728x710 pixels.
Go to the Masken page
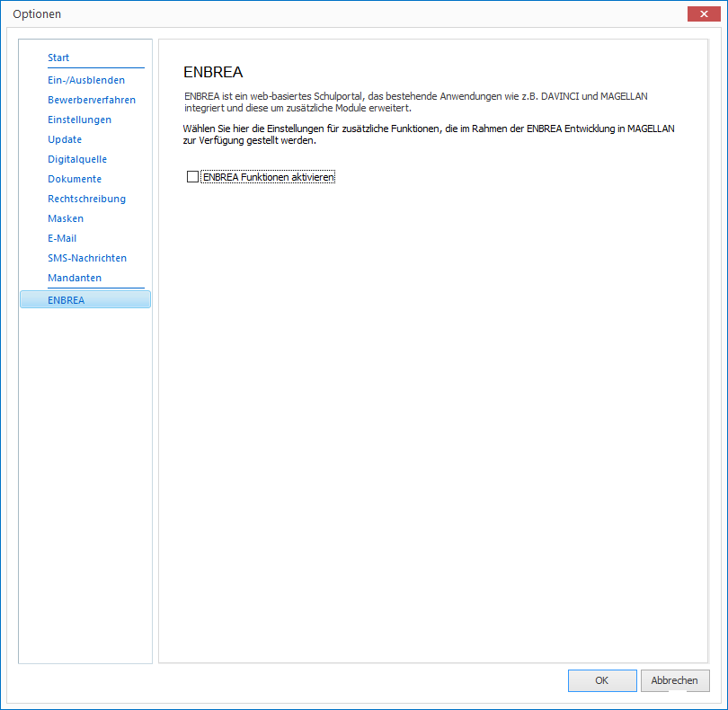point(66,218)
